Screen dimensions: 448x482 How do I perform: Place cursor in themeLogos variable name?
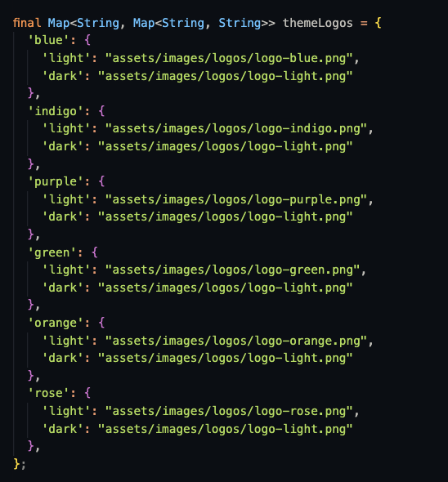click(x=317, y=23)
